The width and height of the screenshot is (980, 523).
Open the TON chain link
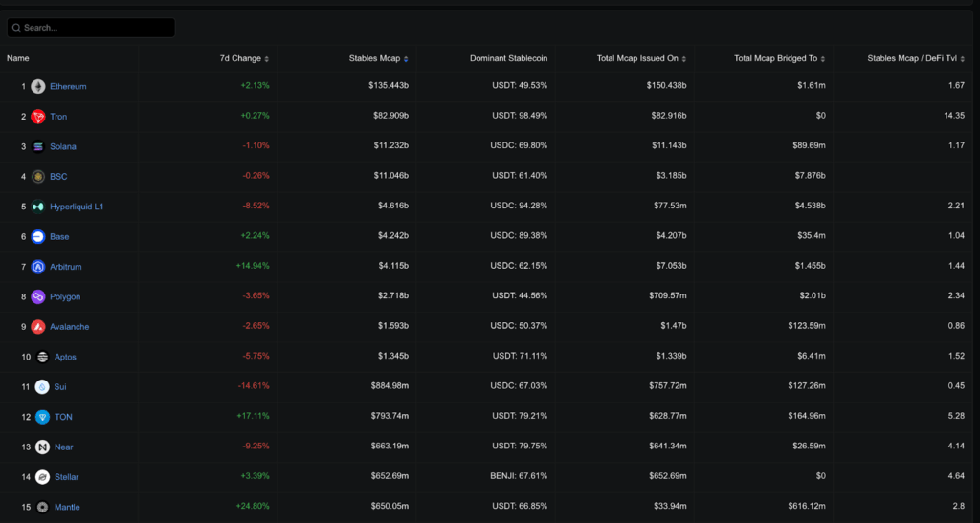[63, 417]
